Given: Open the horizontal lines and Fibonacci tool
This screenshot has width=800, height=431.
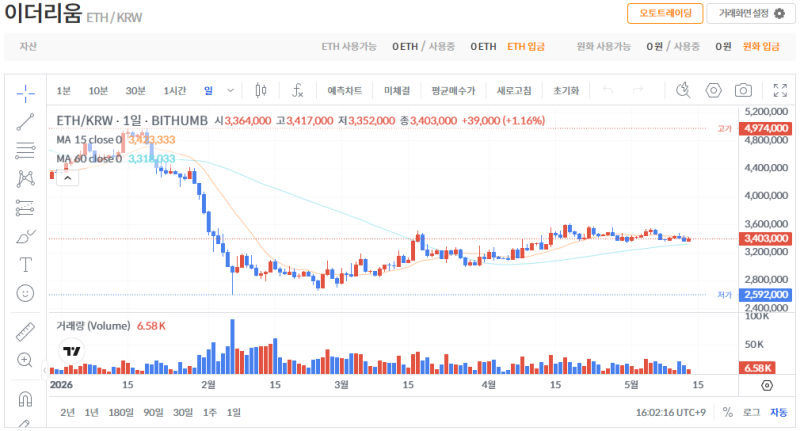Looking at the screenshot, I should click(25, 150).
